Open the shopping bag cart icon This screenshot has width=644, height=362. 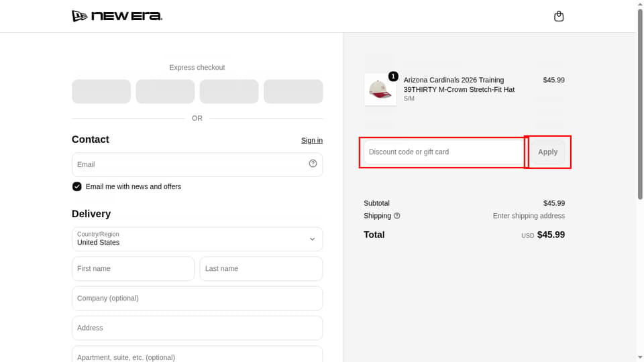click(x=559, y=16)
